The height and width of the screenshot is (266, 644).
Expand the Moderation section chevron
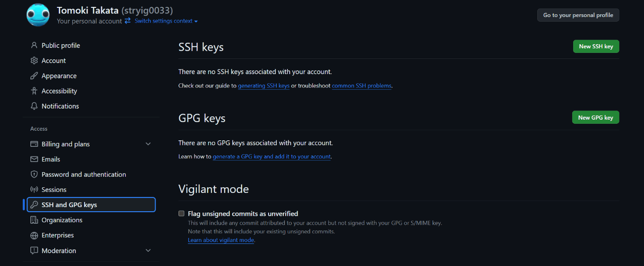click(x=148, y=250)
